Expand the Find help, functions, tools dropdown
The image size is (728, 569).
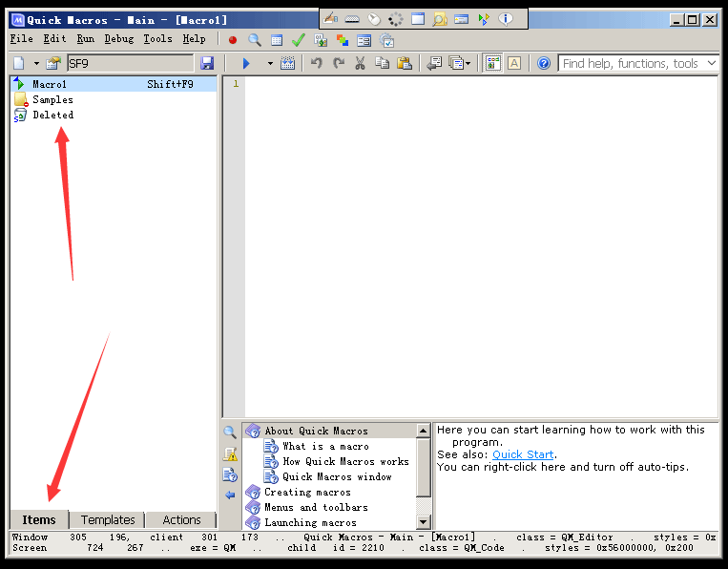711,63
